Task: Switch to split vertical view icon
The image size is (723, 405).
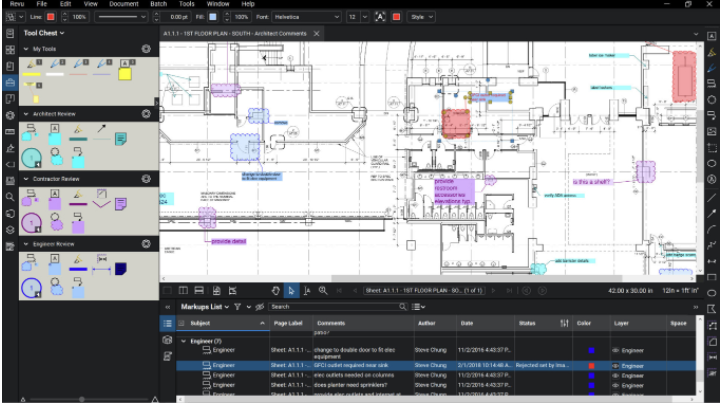Action: (183, 291)
